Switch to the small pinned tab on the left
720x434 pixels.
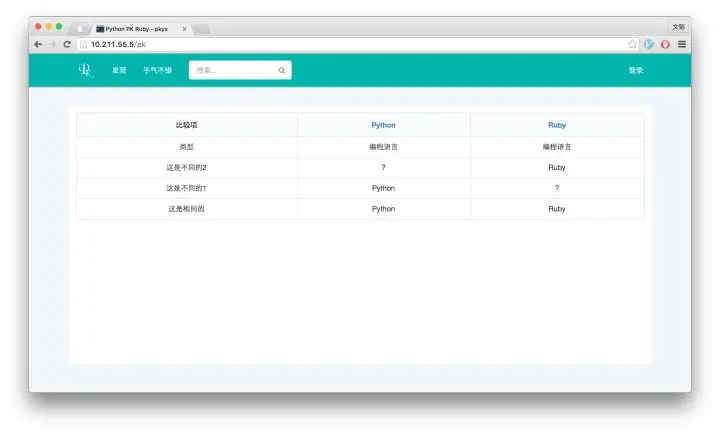tap(80, 29)
